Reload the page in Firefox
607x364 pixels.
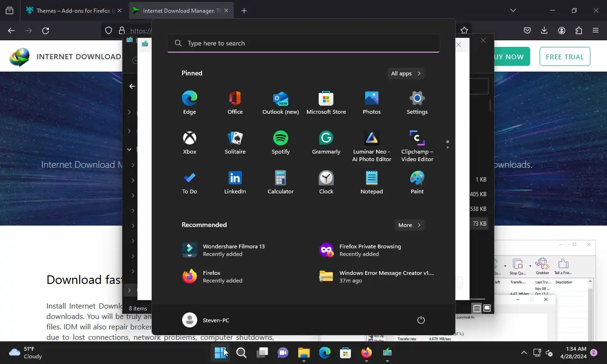click(46, 30)
